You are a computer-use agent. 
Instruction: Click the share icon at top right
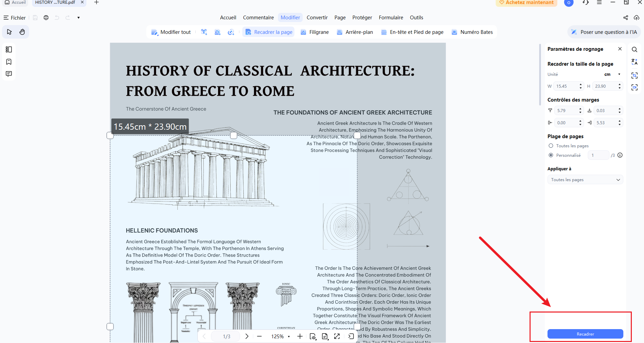pos(626,18)
